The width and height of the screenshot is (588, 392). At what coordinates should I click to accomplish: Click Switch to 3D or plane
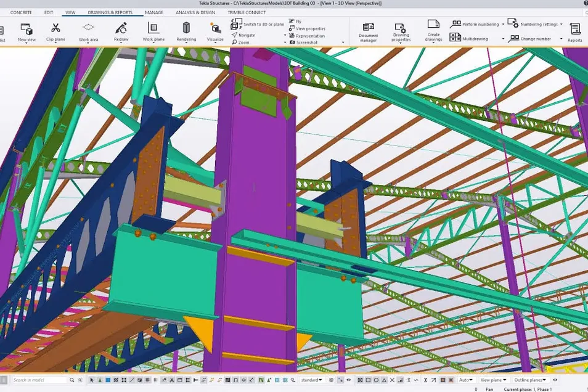pyautogui.click(x=258, y=24)
